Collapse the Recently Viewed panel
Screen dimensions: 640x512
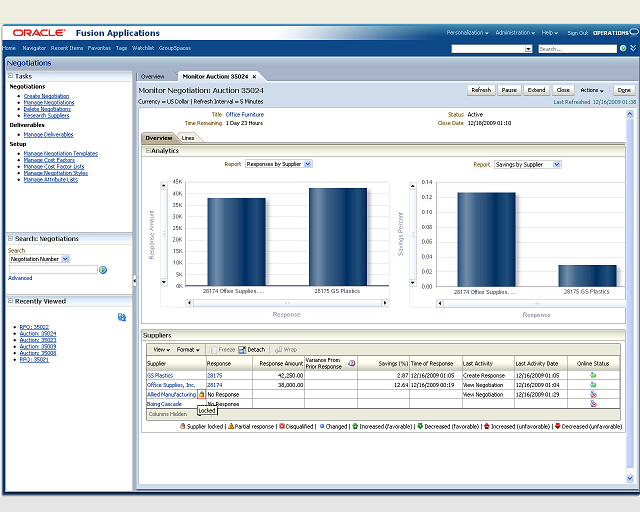coord(10,301)
